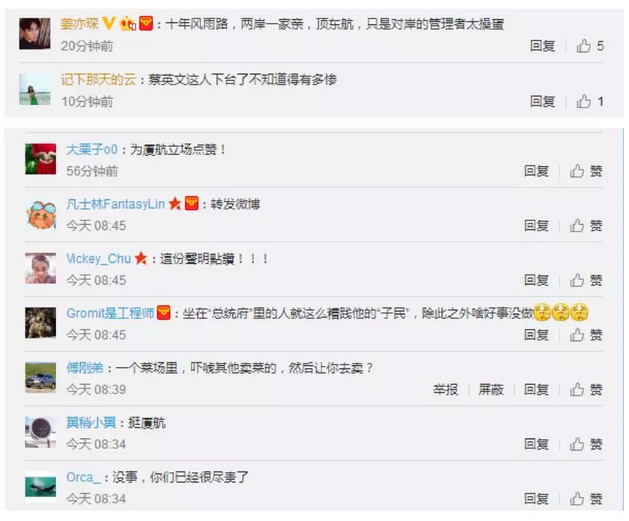Like the comment by 记下那天的云
629x521 pixels.
click(590, 101)
